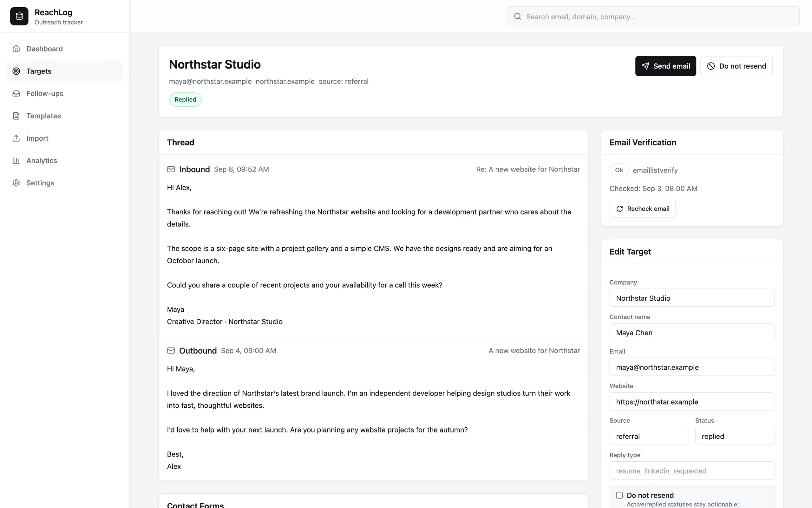Click the Inbound message label
The width and height of the screenshot is (812, 508).
point(194,169)
